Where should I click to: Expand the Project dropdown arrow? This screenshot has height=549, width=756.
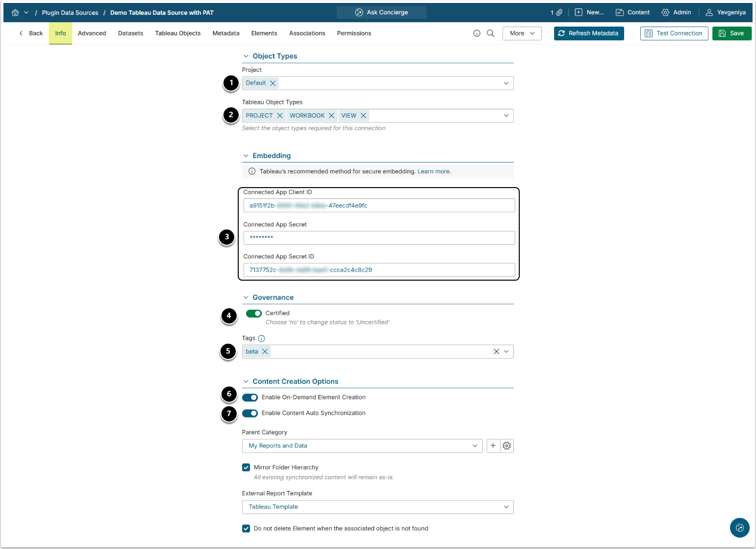pyautogui.click(x=506, y=83)
